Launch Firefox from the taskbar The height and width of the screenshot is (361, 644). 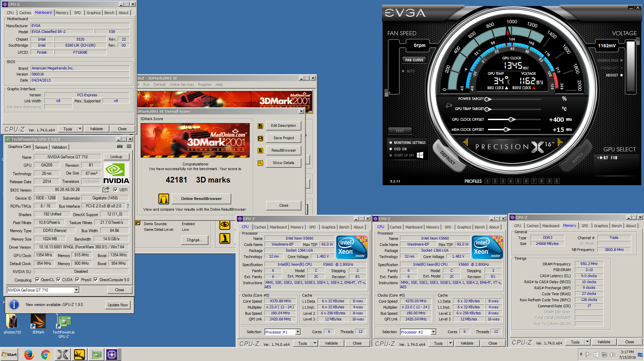click(x=29, y=355)
